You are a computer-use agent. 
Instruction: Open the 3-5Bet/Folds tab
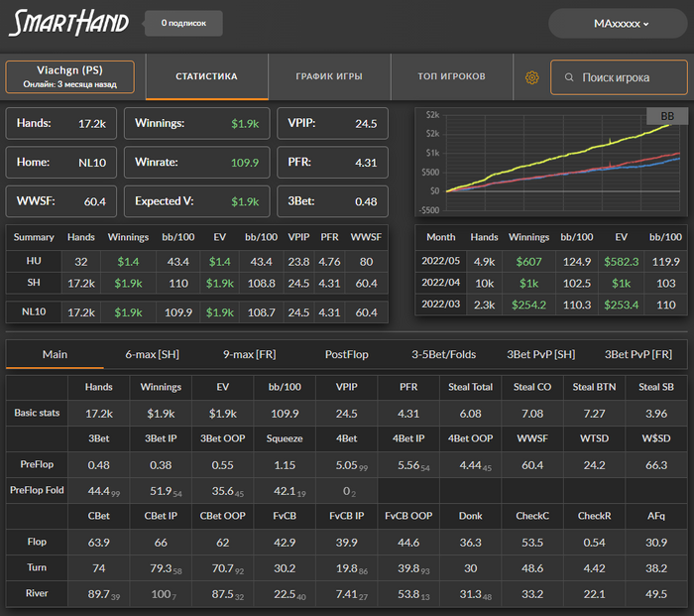click(444, 354)
